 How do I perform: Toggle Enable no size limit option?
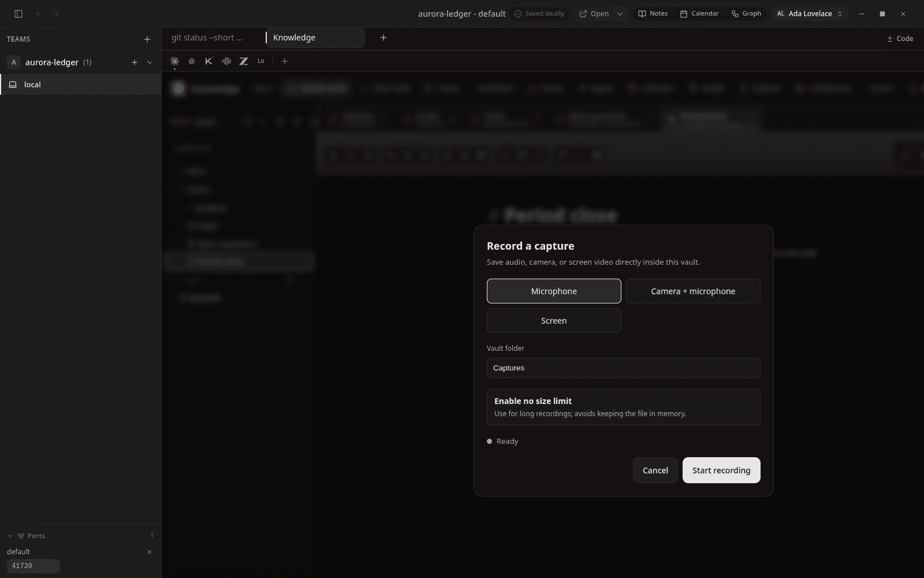(624, 407)
